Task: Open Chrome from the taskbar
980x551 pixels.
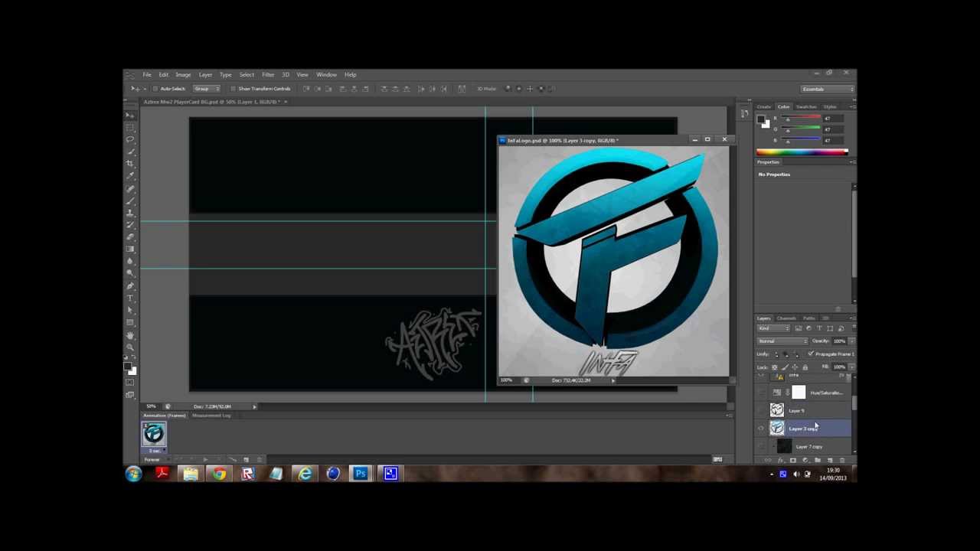Action: click(219, 474)
